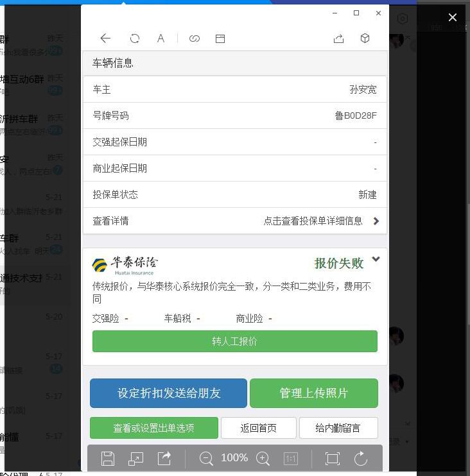Share the page with the upload-arrow icon

pyautogui.click(x=339, y=38)
